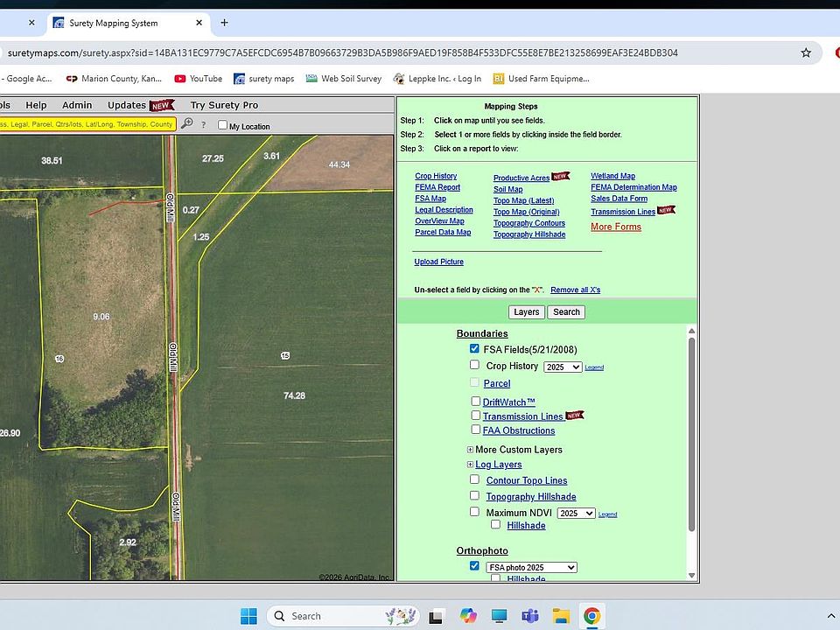The width and height of the screenshot is (840, 630).
Task: Click the layers panel scroll up arrow
Action: click(x=691, y=331)
